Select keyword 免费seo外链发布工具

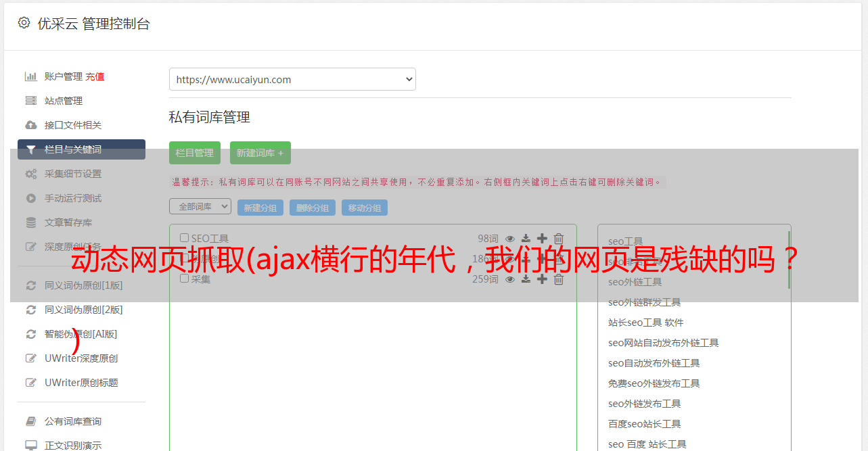click(x=654, y=383)
